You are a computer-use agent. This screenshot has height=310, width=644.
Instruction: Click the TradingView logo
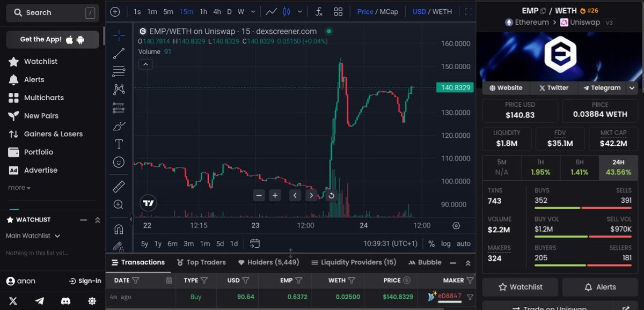pyautogui.click(x=148, y=203)
